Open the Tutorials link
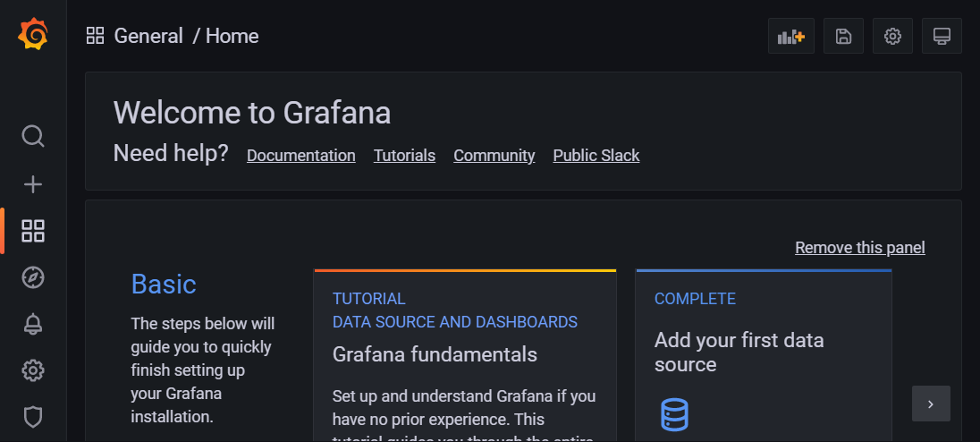Image resolution: width=980 pixels, height=442 pixels. [x=404, y=156]
